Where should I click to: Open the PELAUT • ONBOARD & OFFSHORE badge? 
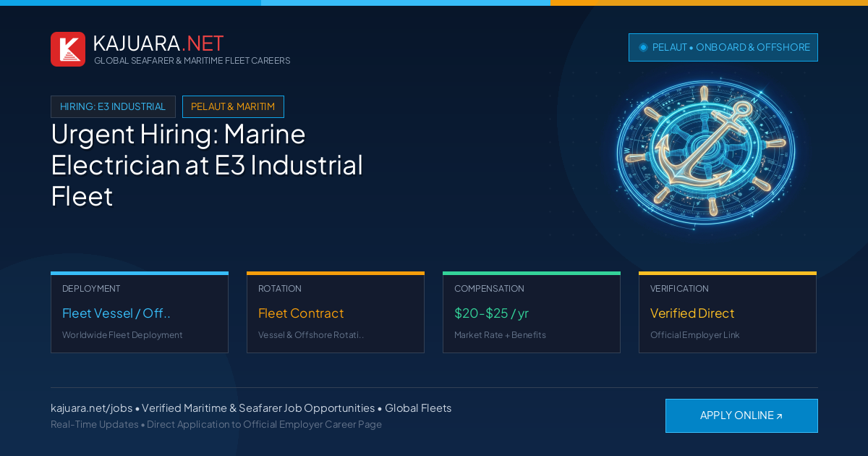(x=723, y=47)
